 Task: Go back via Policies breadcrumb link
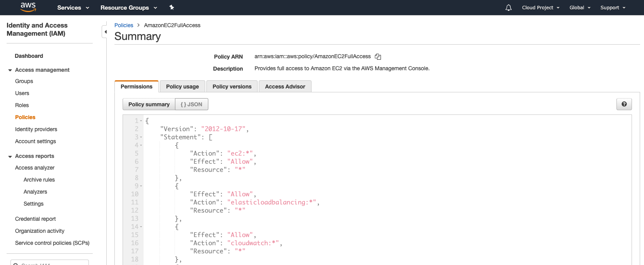124,25
